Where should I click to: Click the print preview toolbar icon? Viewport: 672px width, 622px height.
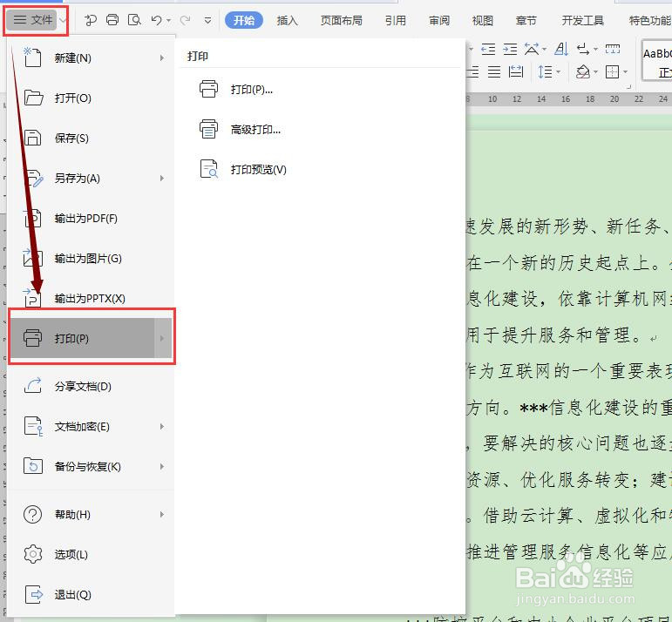point(134,20)
